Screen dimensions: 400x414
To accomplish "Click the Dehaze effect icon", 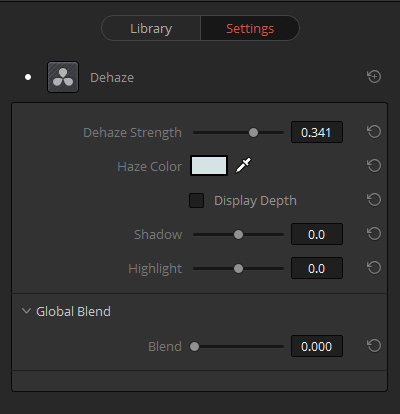I will point(63,77).
